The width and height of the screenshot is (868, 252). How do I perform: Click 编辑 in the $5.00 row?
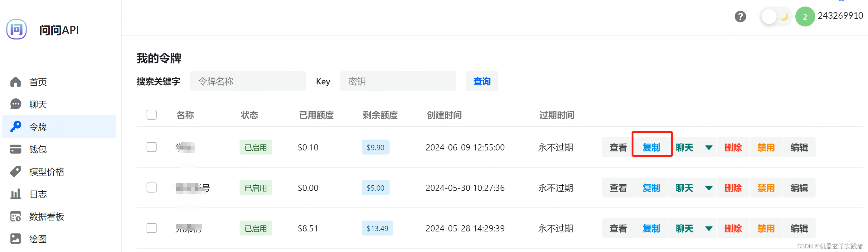click(799, 188)
